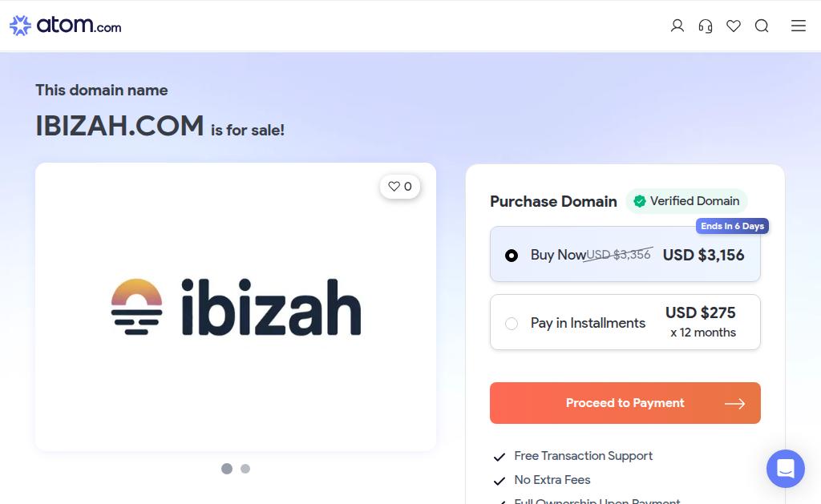Click the USD $3,156 price
Image resolution: width=821 pixels, height=504 pixels.
pos(703,255)
